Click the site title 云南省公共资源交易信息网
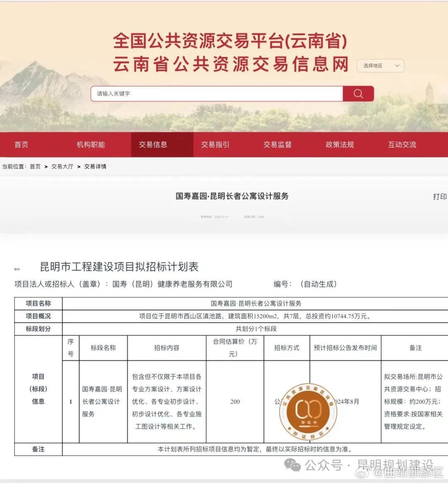448x483 pixels. click(x=231, y=64)
